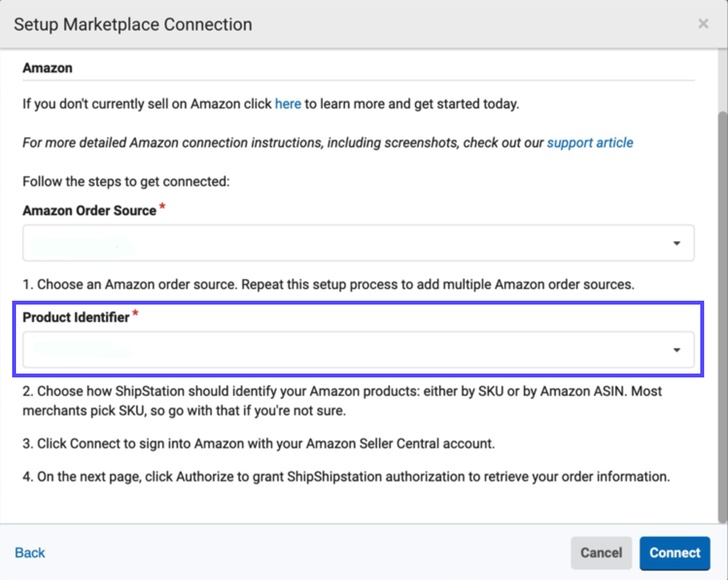The width and height of the screenshot is (728, 580).
Task: Click the Connect button
Action: click(x=675, y=553)
